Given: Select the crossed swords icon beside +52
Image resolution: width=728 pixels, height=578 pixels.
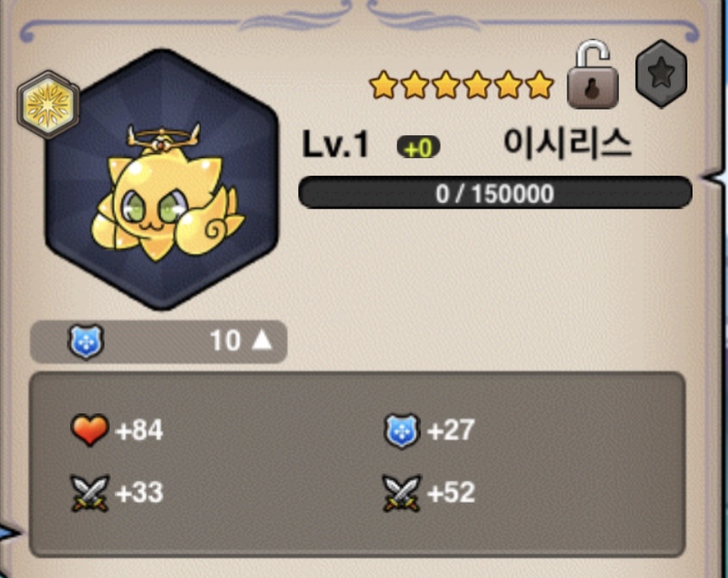Looking at the screenshot, I should [401, 493].
